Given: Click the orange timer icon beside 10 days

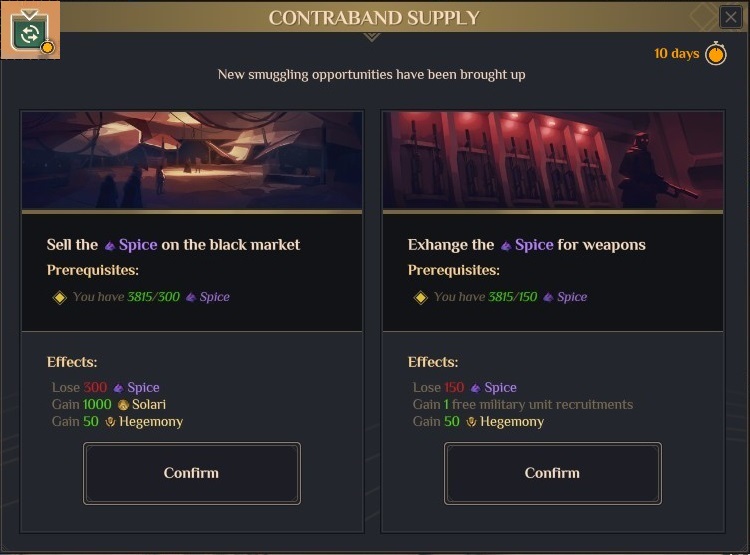Looking at the screenshot, I should (716, 54).
